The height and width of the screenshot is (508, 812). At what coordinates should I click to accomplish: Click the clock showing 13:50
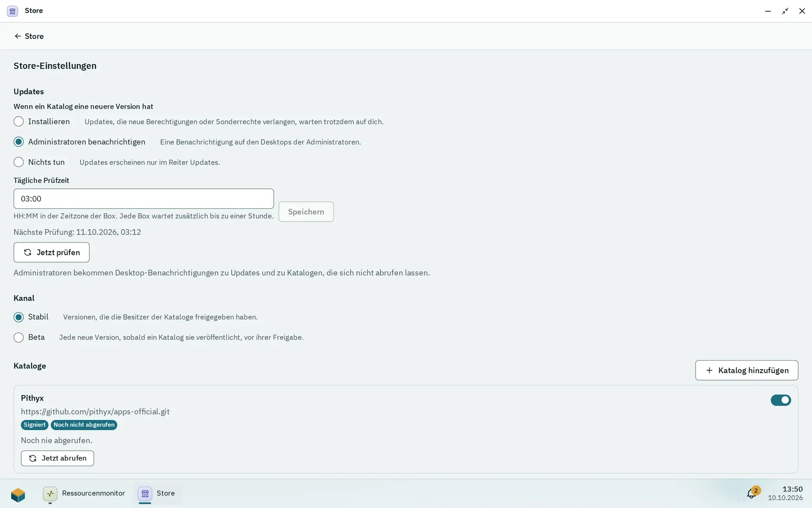click(792, 489)
